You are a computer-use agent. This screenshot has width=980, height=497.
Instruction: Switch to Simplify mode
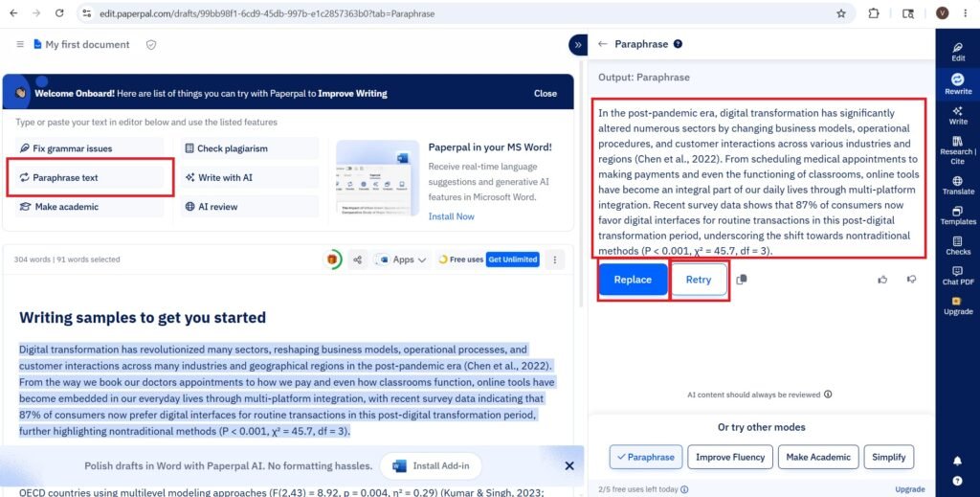[889, 457]
